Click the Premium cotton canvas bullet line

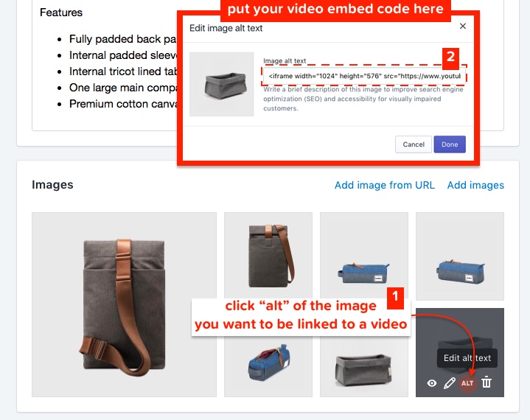click(x=122, y=104)
